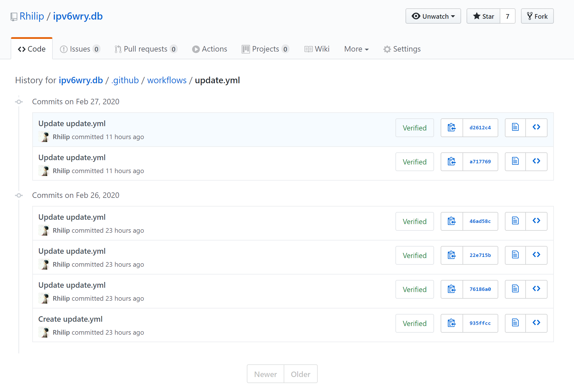Image resolution: width=574 pixels, height=392 pixels.
Task: View the 7 stargazers count
Action: (507, 16)
